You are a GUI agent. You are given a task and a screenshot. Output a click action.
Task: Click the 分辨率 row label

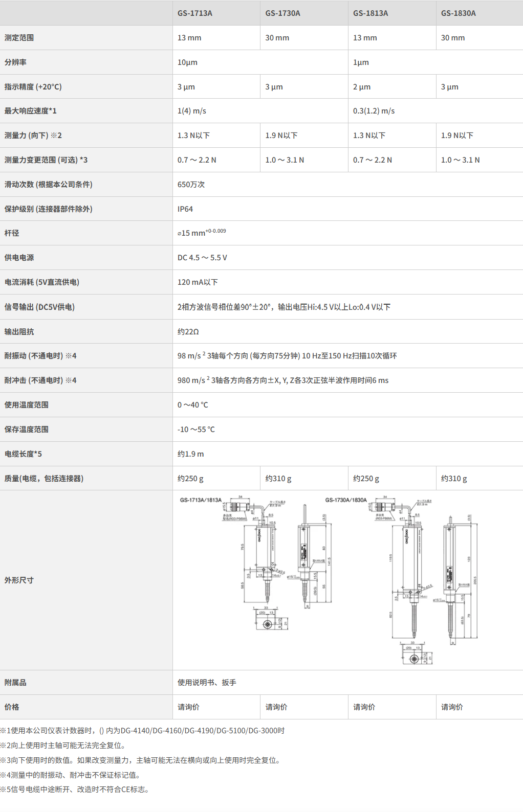pos(15,62)
